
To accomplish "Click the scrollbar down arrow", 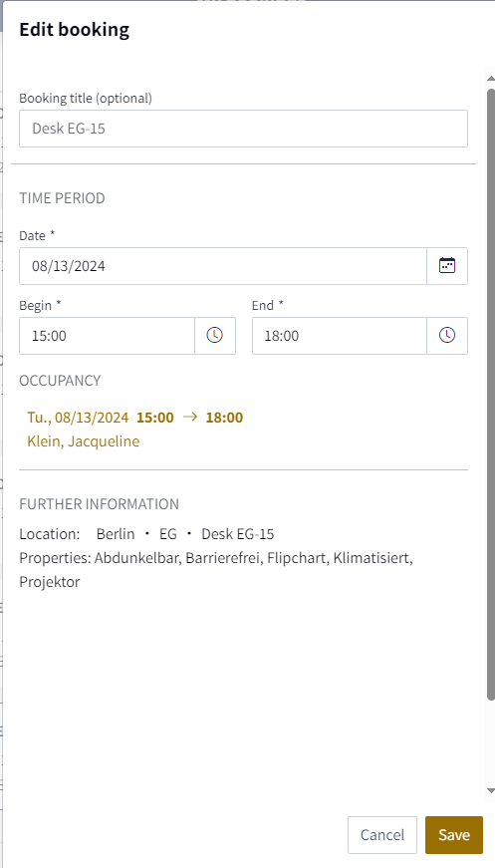I will click(490, 791).
